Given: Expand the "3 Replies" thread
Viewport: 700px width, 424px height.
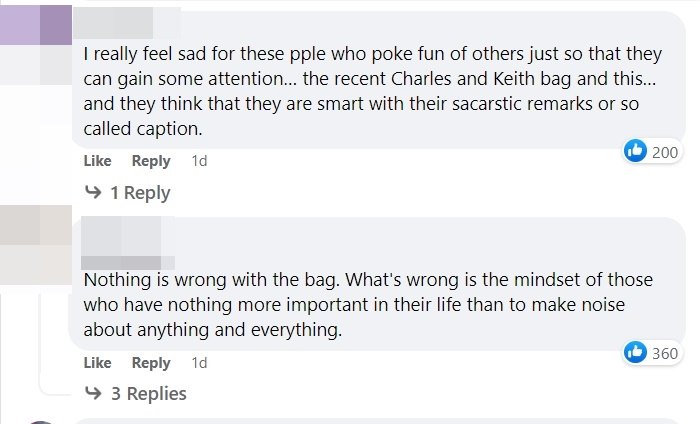Looking at the screenshot, I should pos(148,394).
